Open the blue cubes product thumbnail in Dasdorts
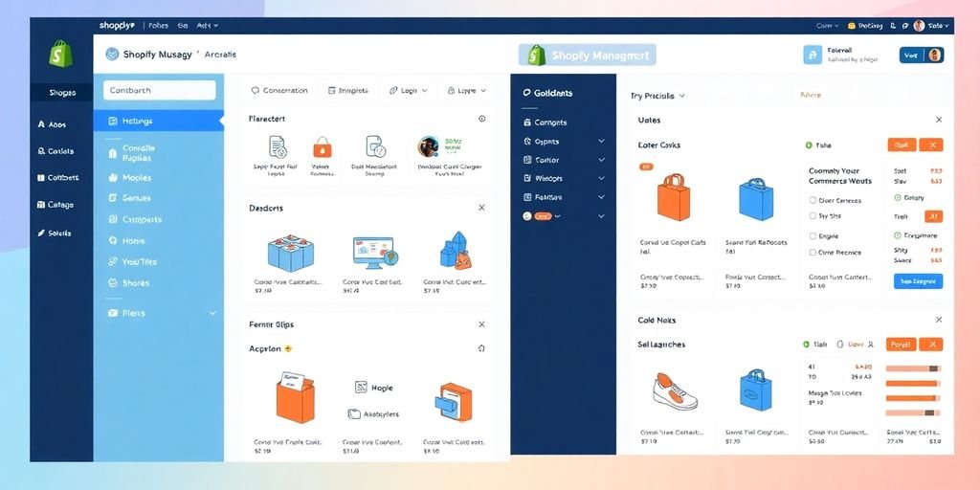Viewport: 980px width, 490px height. 291,253
